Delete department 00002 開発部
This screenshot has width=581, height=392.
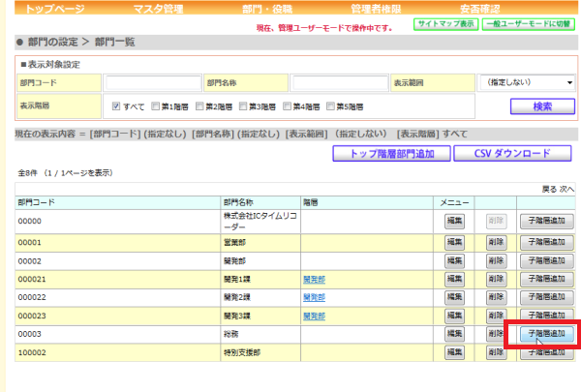pyautogui.click(x=496, y=261)
